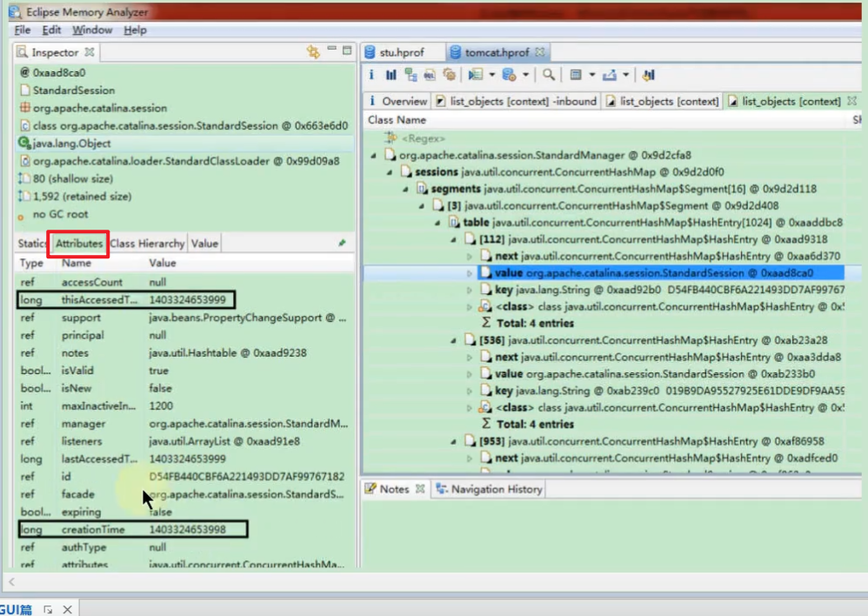Click the popup window icon near GUI tab
Screen dimensions: 868x616
[x=48, y=609]
